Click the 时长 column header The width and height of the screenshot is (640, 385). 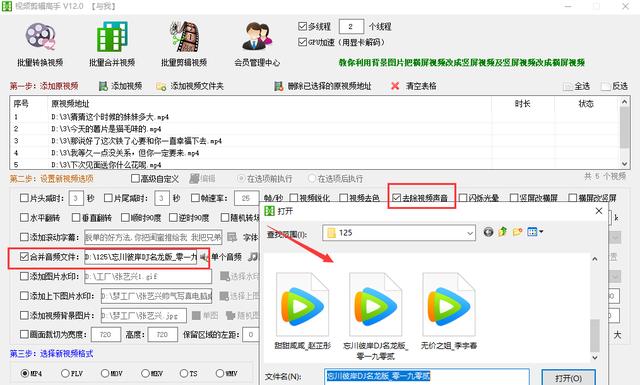[x=523, y=104]
